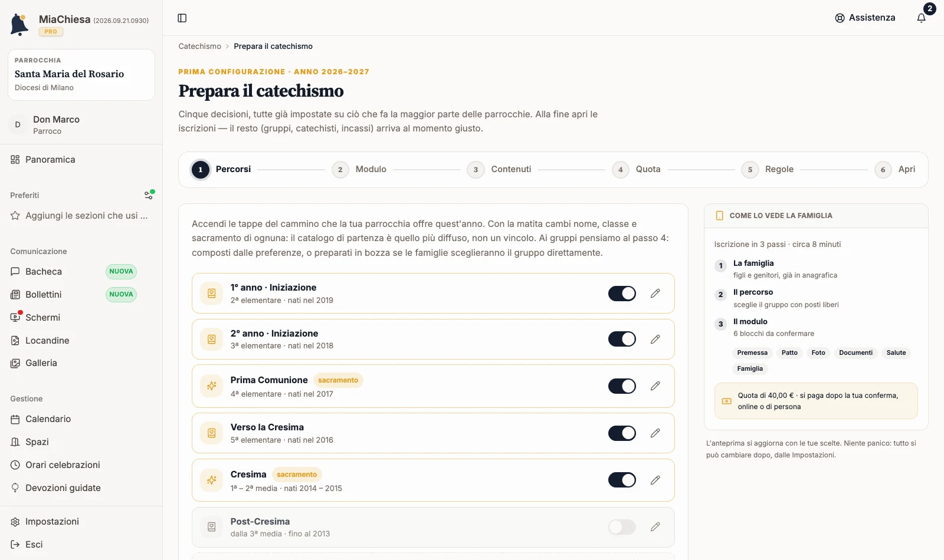Click the Schermi monitor icon

(15, 318)
